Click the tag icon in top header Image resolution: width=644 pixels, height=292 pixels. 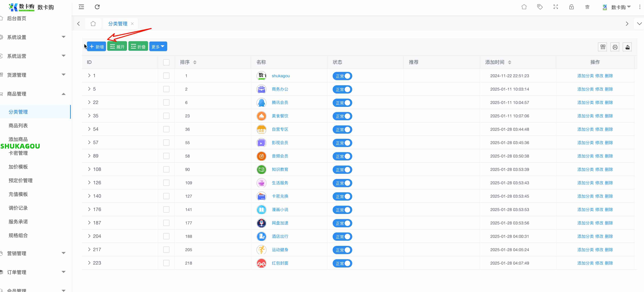pyautogui.click(x=540, y=7)
